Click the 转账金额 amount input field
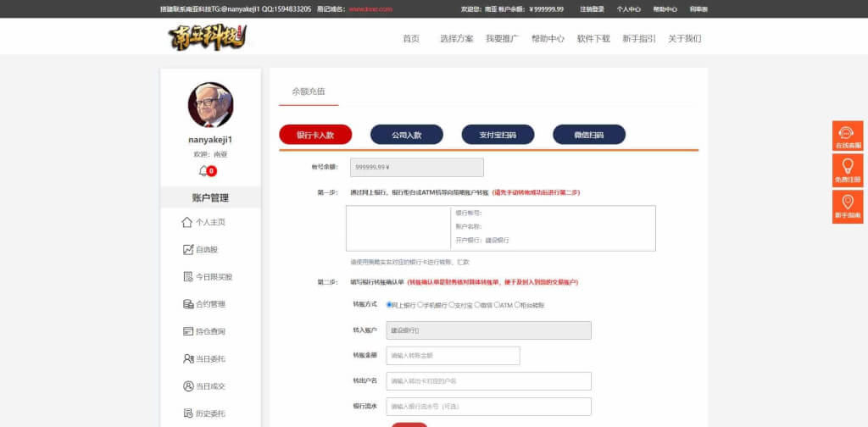Image resolution: width=868 pixels, height=427 pixels. [x=453, y=356]
